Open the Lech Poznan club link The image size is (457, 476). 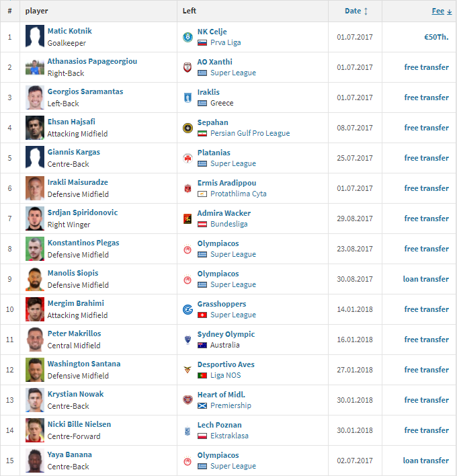(219, 425)
